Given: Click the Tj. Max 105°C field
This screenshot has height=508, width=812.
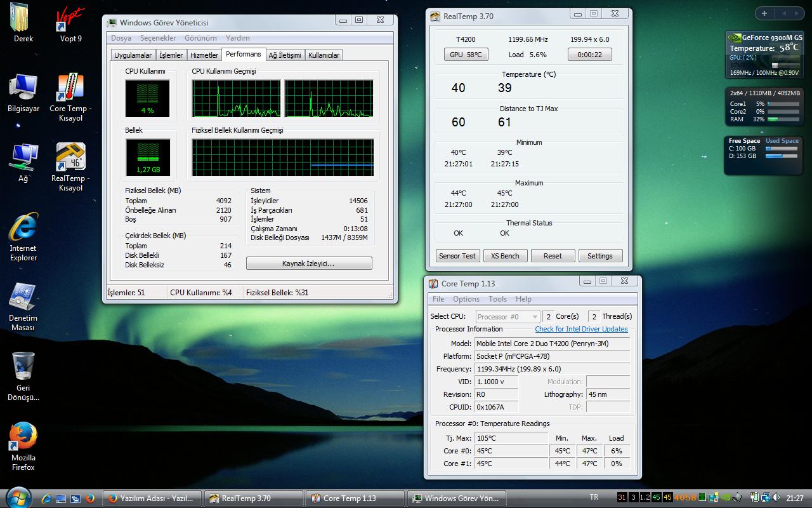Looking at the screenshot, I should click(x=511, y=438).
